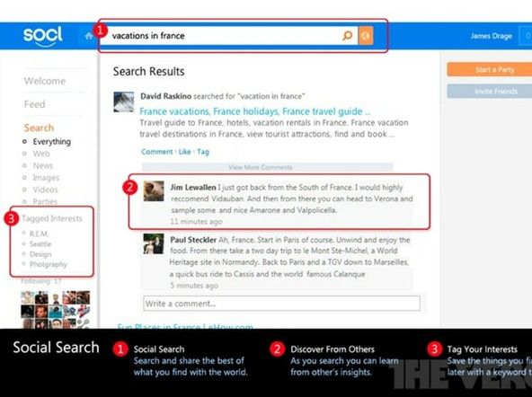Viewport: 532px width, 397px height.
Task: Click '5 minutes ago' timestamp
Action: 194,286
